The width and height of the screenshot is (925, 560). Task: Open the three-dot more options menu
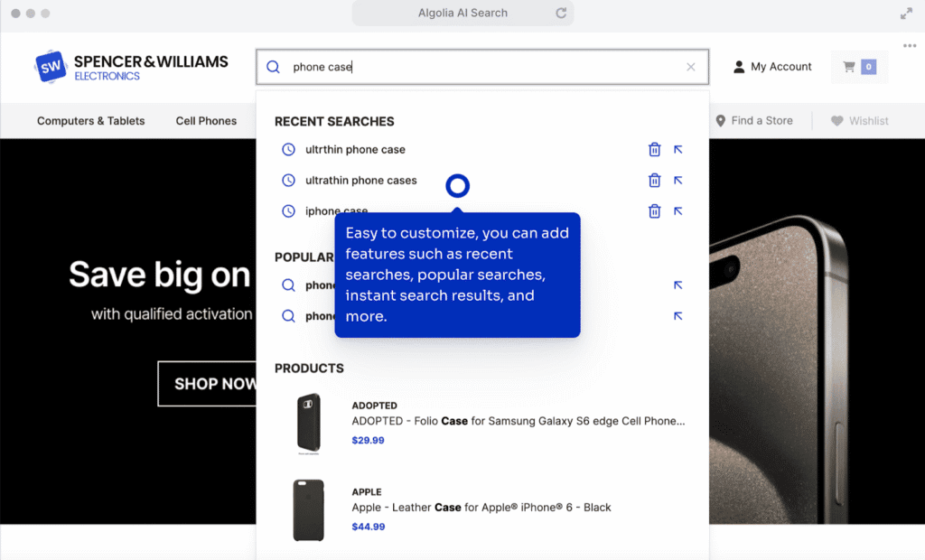tap(909, 46)
